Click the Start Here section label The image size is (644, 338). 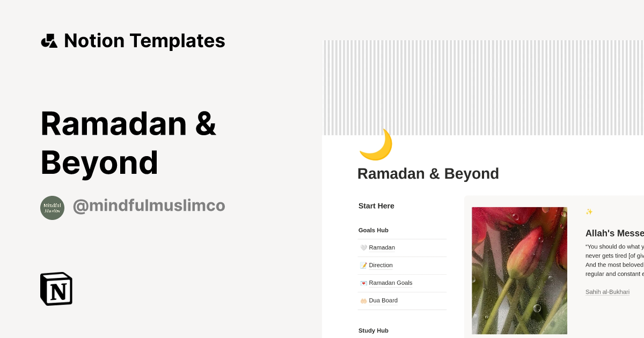point(376,205)
